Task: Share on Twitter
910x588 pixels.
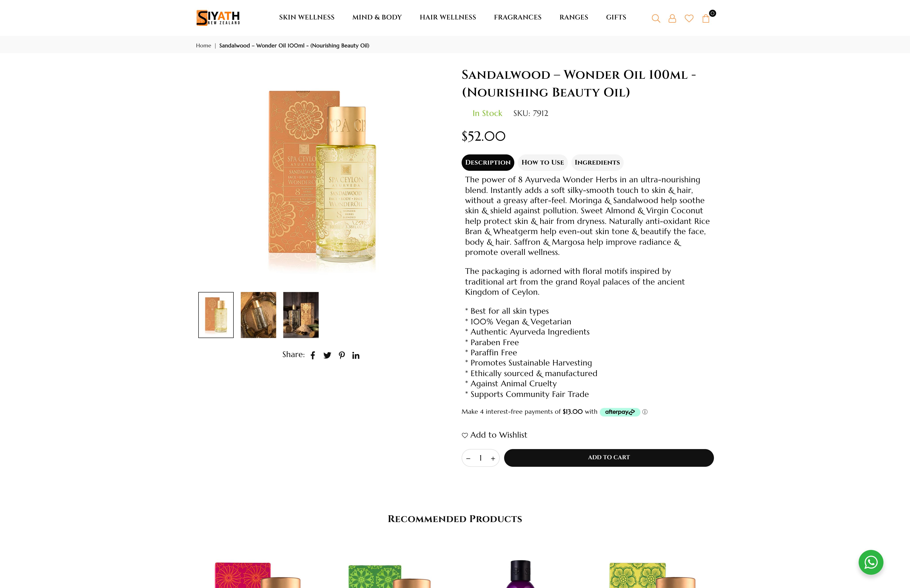Action: point(327,355)
